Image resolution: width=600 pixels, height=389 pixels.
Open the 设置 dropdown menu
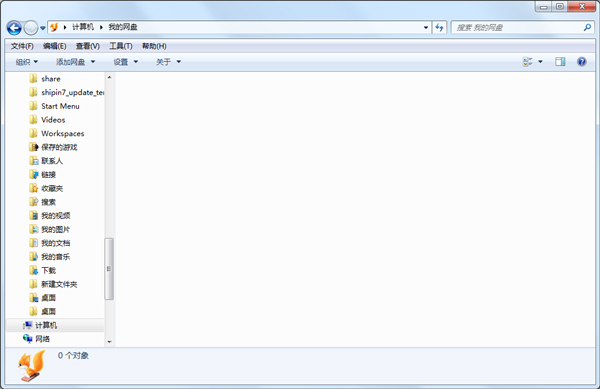point(125,62)
